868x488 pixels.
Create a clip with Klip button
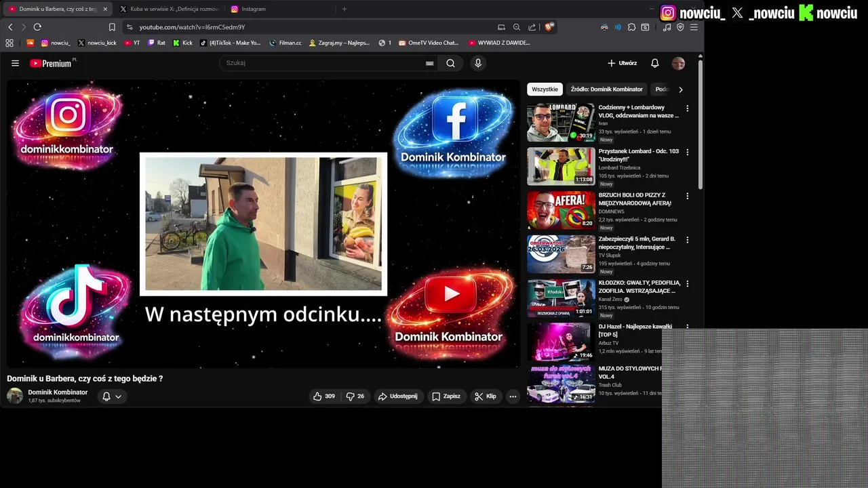486,396
